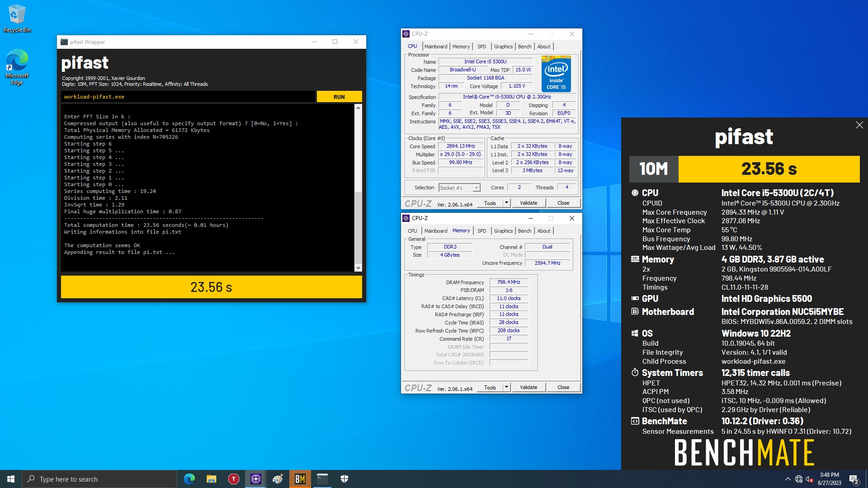
Task: Click the Multiplier x 29.0 value
Action: 461,155
